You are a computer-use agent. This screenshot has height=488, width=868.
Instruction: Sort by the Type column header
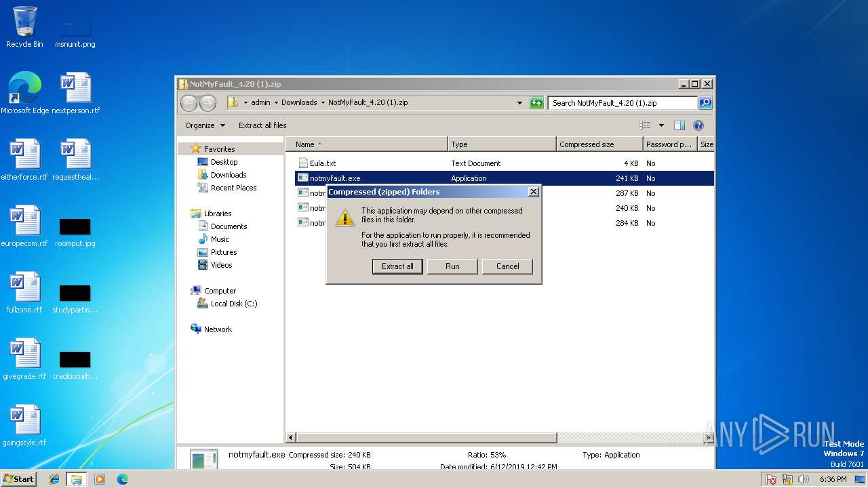[502, 144]
